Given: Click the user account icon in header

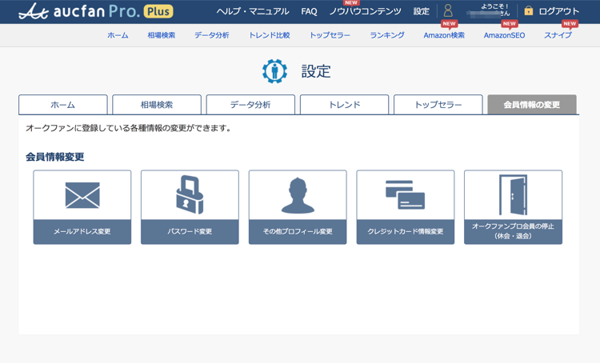Looking at the screenshot, I should 448,11.
